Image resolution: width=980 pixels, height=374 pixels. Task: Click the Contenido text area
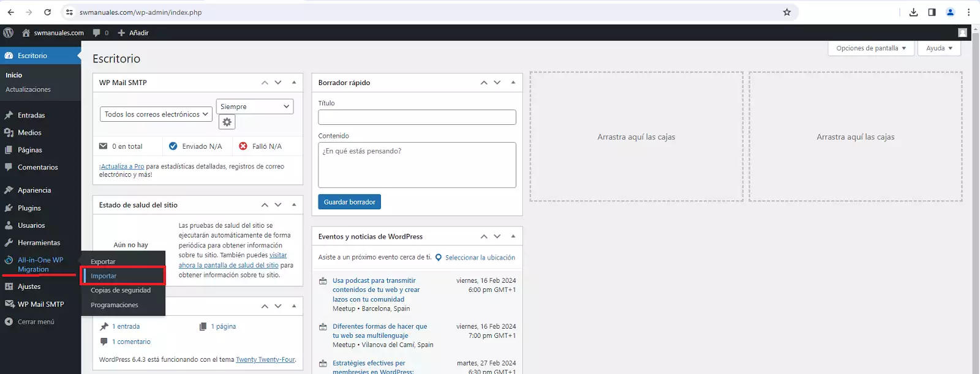point(417,165)
